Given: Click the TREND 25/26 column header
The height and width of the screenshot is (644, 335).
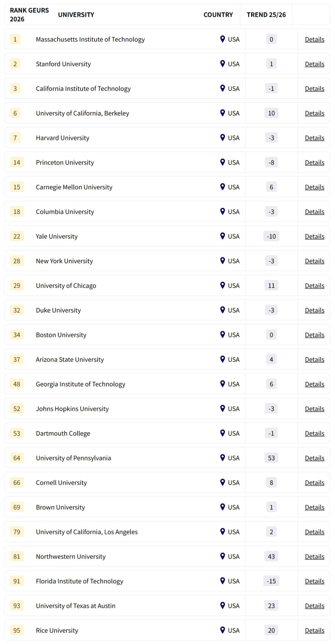Looking at the screenshot, I should coord(266,15).
